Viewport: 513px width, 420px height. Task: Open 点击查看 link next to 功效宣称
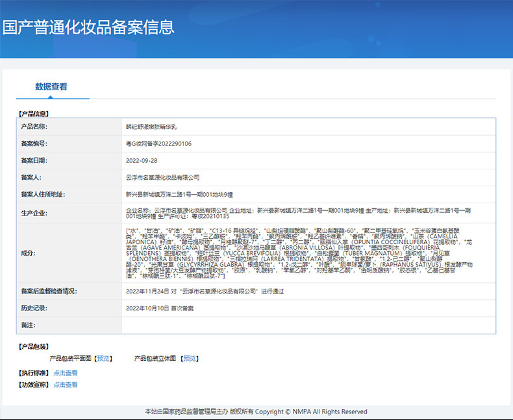click(65, 384)
